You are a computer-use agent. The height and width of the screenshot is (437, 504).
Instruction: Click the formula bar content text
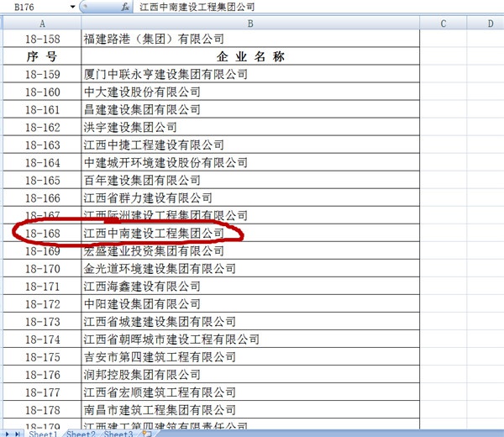point(197,7)
